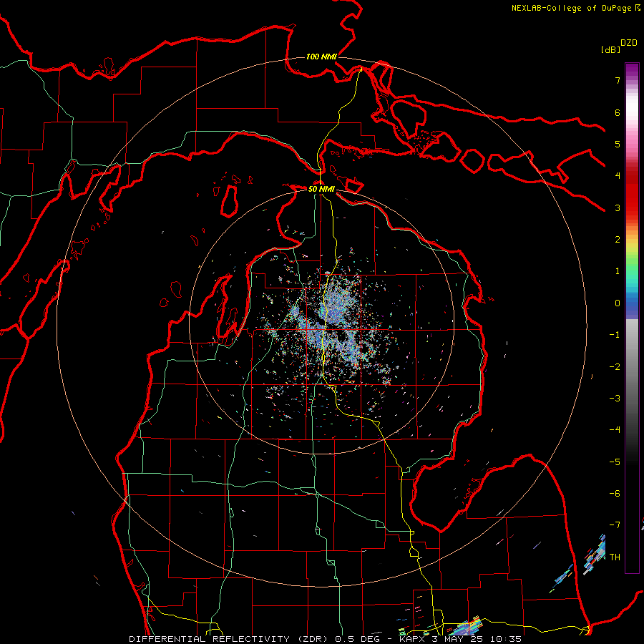644x644 pixels.
Task: Click the 50 NMI range ring label
Action: (x=321, y=189)
